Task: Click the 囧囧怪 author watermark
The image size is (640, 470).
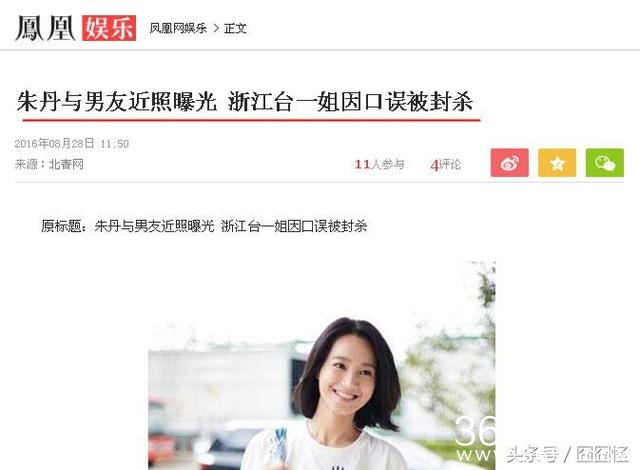Action: coord(602,454)
